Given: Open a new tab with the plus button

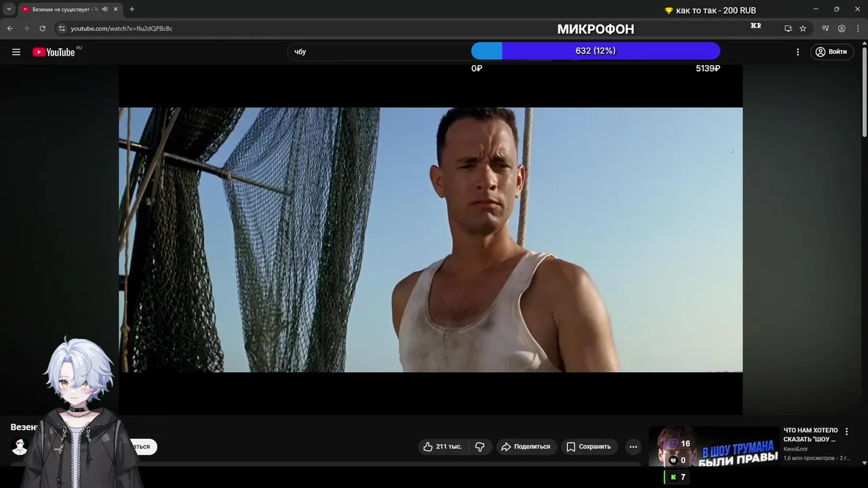Looking at the screenshot, I should coord(132,9).
